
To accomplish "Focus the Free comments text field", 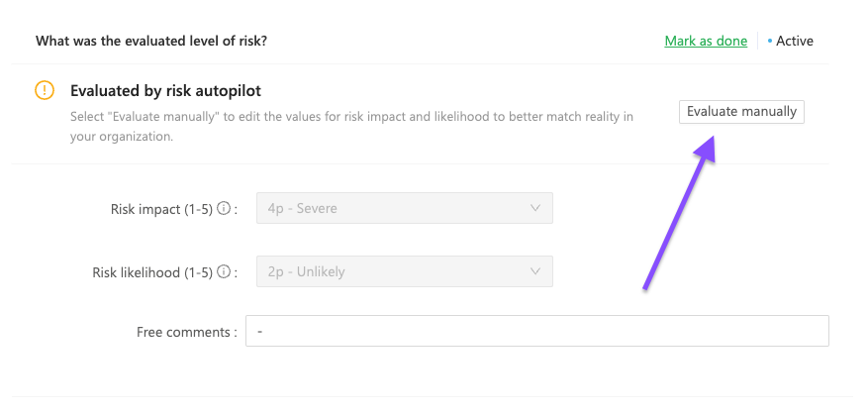I will [537, 331].
